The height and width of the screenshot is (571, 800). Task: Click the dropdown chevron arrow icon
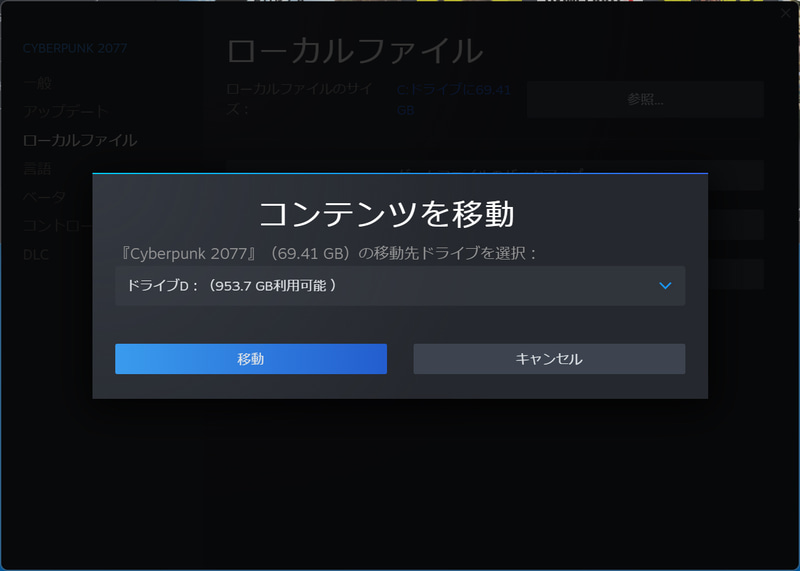coord(665,286)
